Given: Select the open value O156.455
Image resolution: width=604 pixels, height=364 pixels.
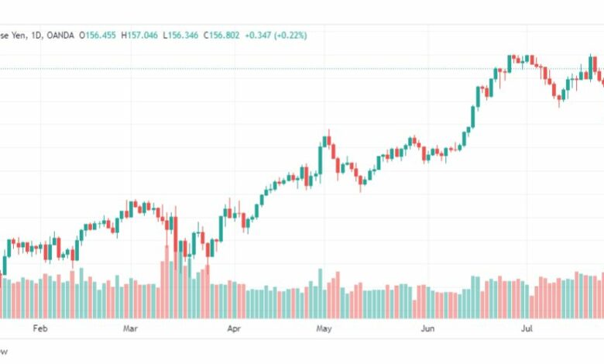Looking at the screenshot, I should click(x=98, y=36).
